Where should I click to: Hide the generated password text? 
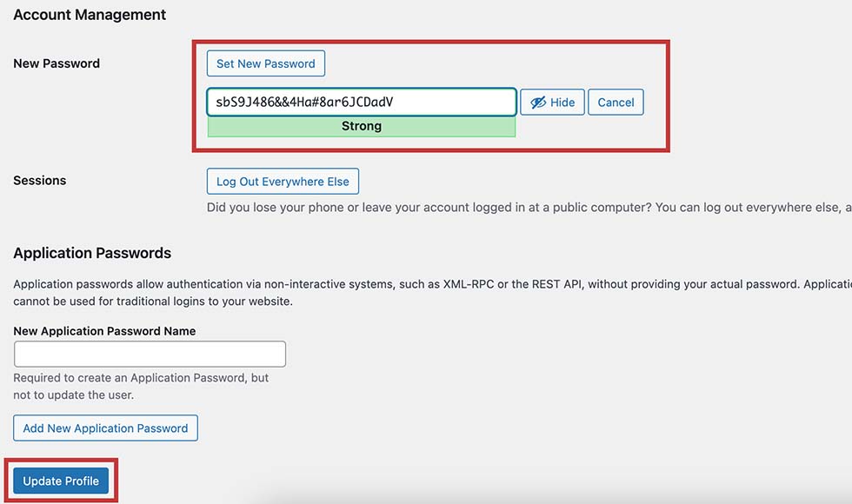pos(552,103)
